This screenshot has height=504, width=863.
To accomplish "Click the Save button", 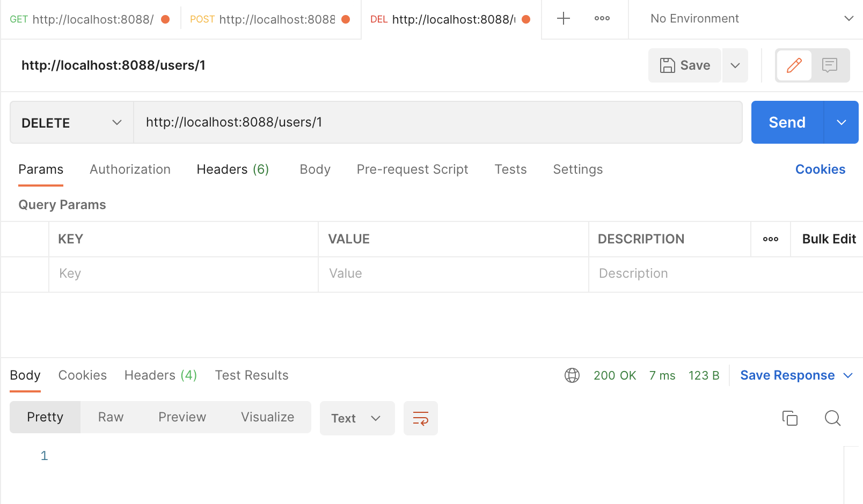I will pyautogui.click(x=685, y=65).
